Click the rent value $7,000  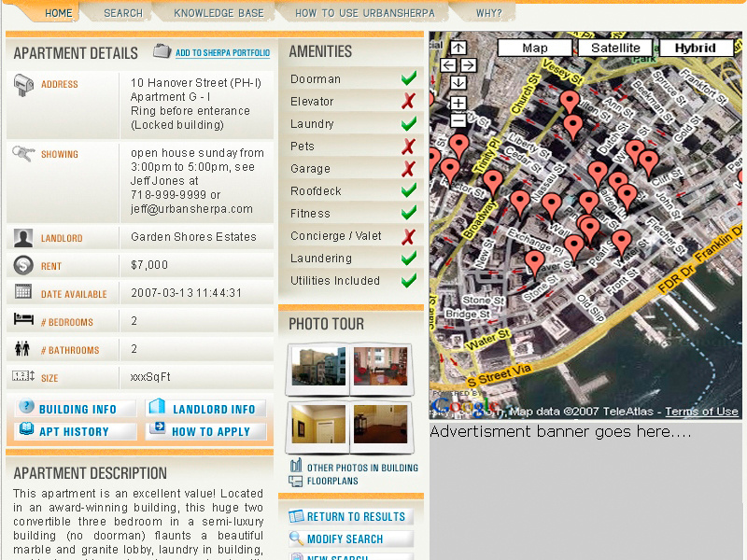(149, 265)
